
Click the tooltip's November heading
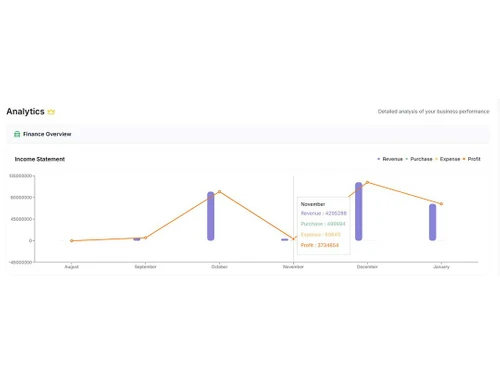click(313, 204)
